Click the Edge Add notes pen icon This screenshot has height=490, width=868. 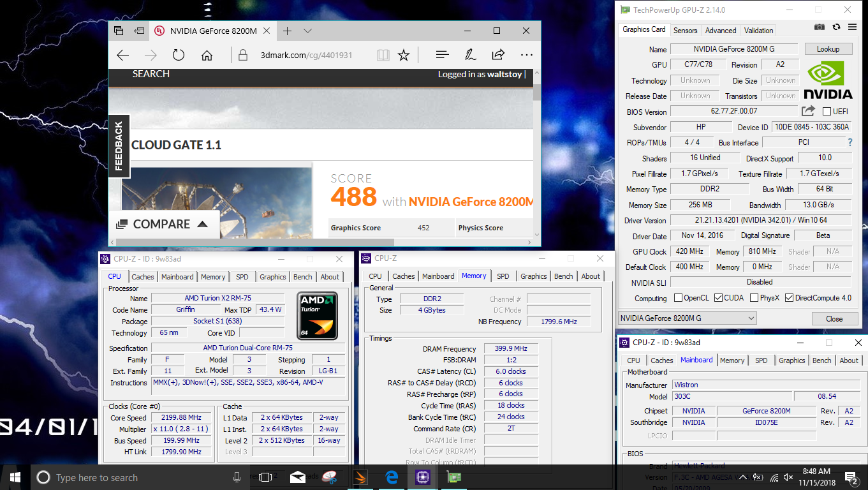(470, 56)
